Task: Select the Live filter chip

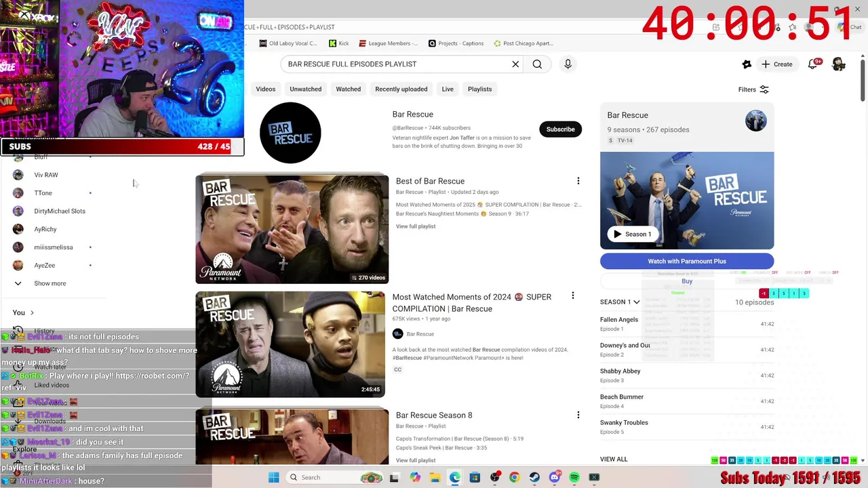Action: (448, 89)
